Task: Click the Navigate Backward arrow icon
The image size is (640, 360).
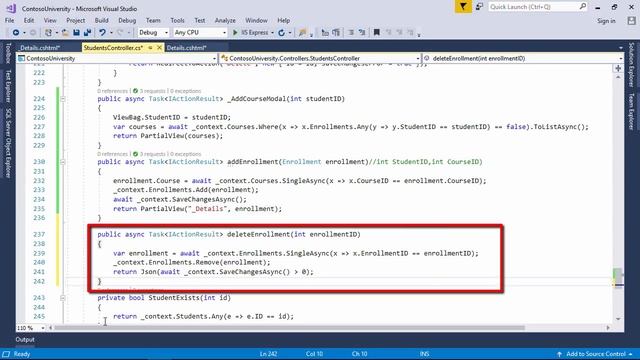Action: (x=16, y=32)
